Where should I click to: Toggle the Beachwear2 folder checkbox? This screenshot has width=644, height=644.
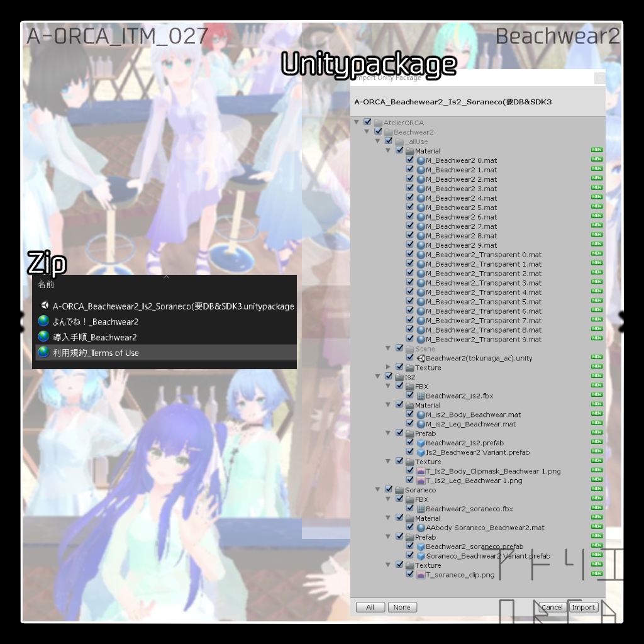click(x=378, y=131)
